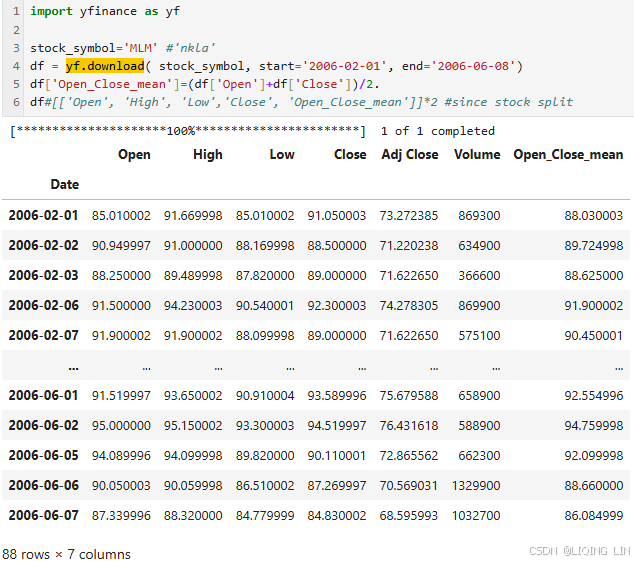Click Low value 88.099998
634x562 pixels.
point(265,336)
